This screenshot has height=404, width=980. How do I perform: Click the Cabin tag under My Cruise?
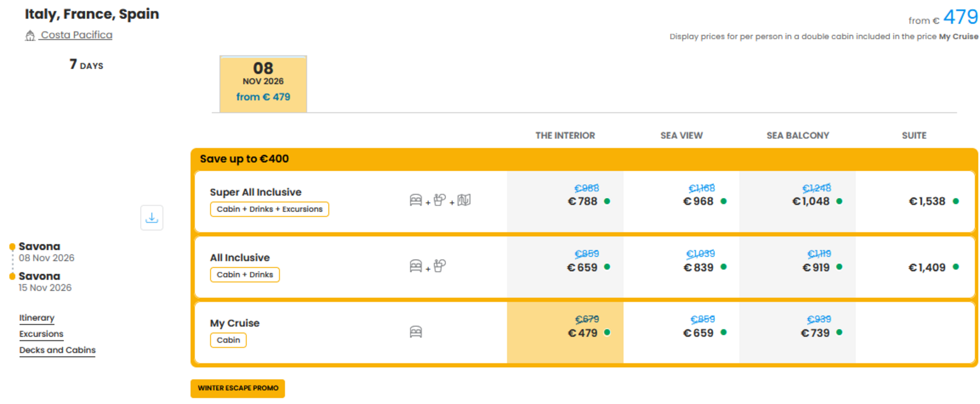point(228,340)
